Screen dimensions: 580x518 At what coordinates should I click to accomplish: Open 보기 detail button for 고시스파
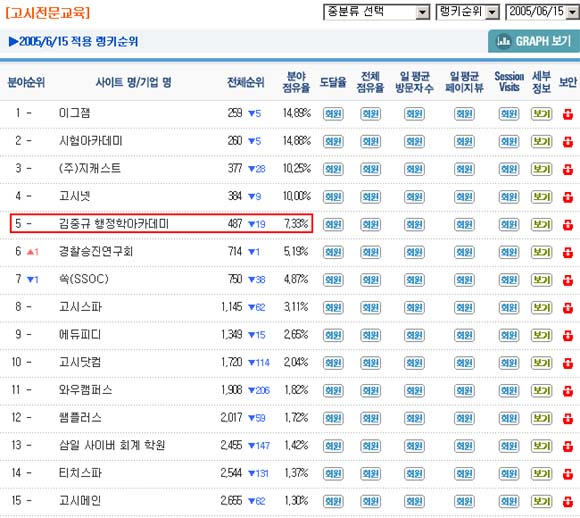click(x=542, y=308)
